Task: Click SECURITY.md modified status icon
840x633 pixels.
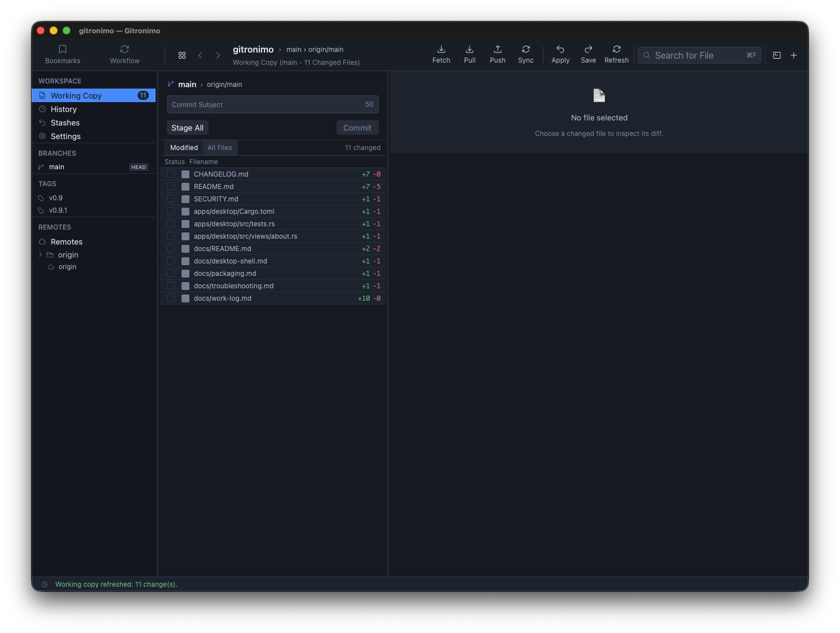Action: [x=185, y=199]
